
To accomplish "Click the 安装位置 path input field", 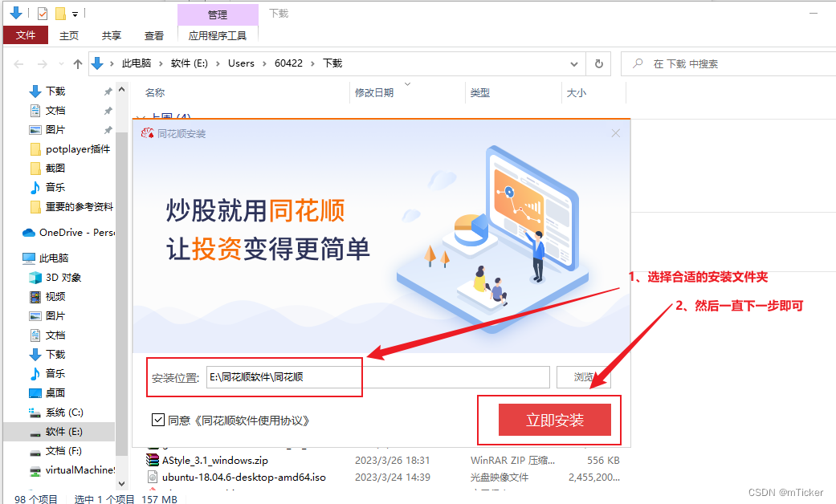I will coord(378,377).
